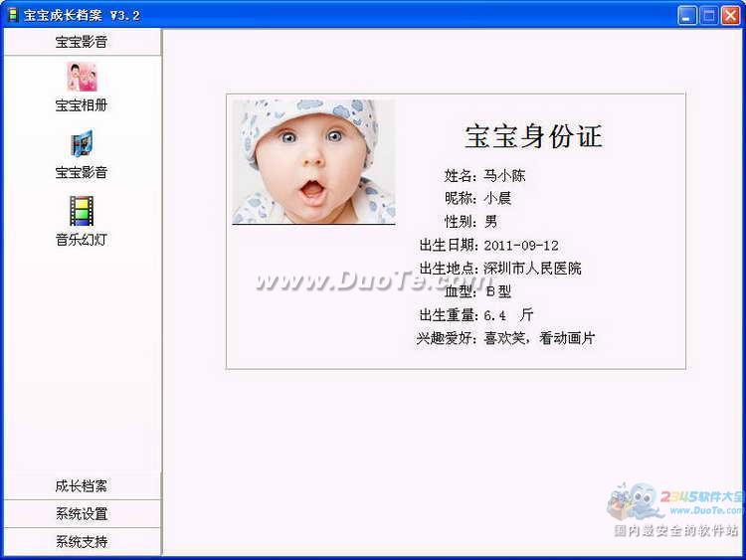Select the blood type value B型

497,291
